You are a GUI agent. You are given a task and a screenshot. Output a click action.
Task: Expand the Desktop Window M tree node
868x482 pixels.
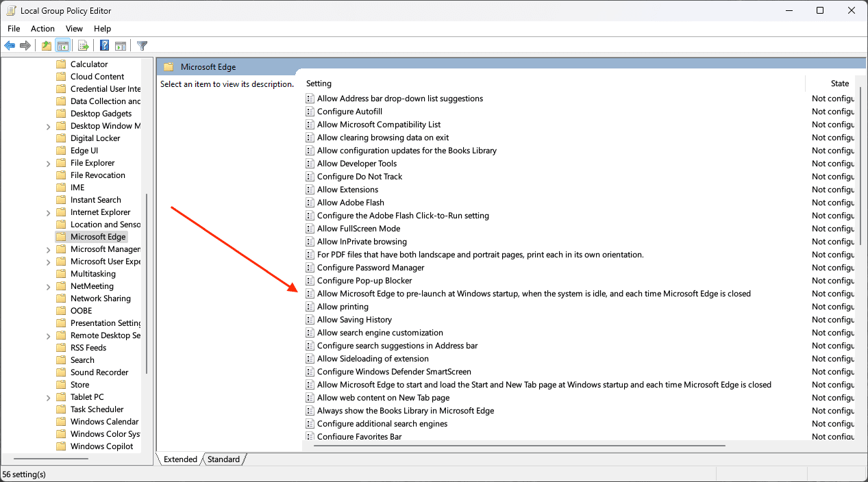(48, 126)
